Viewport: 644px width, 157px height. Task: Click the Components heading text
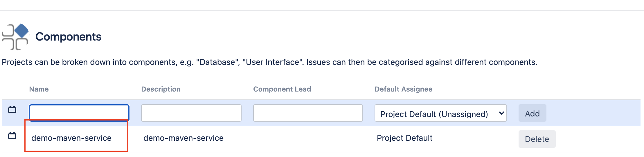pos(68,37)
